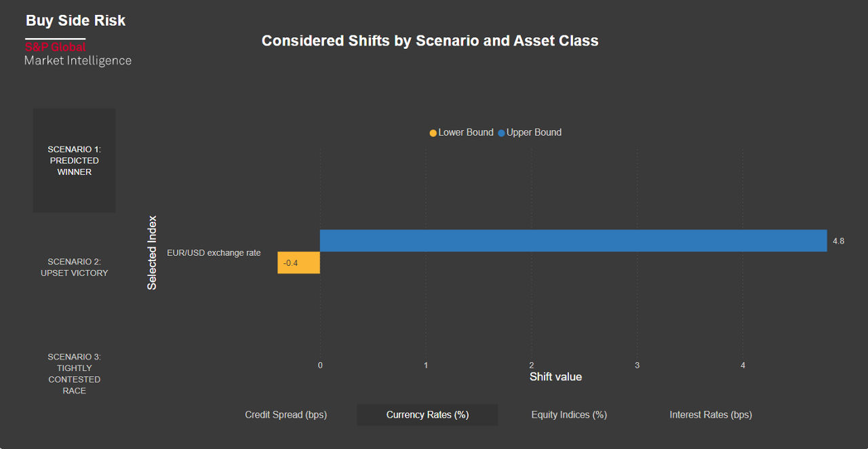Click the blue upper bound bar

pyautogui.click(x=573, y=241)
